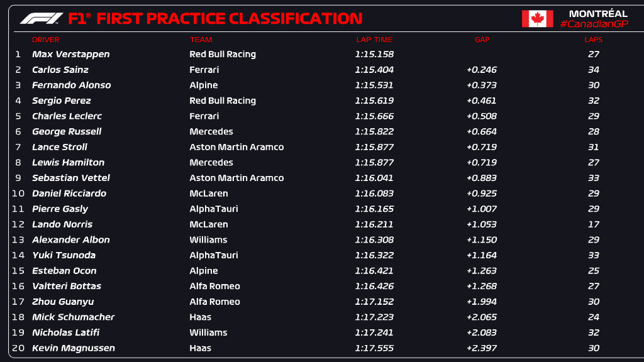The height and width of the screenshot is (362, 644).
Task: Click the F1 logo icon
Action: (41, 18)
